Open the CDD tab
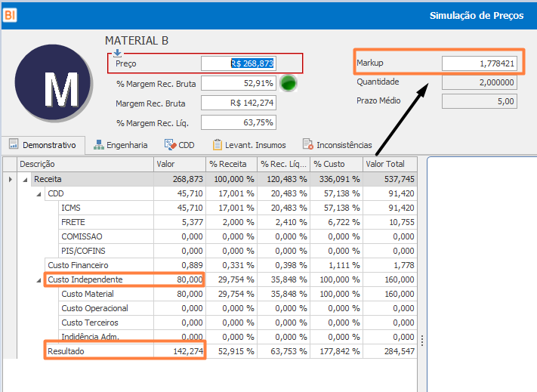537x392 pixels. [x=179, y=145]
